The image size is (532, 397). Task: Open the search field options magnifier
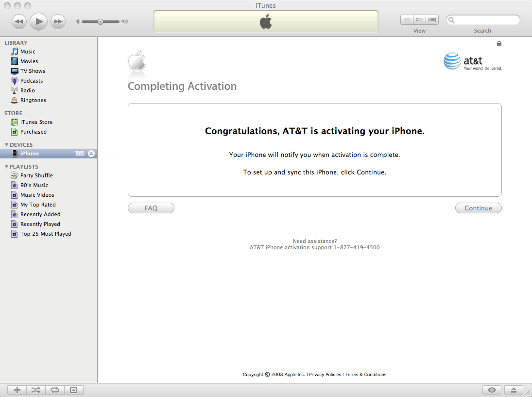point(452,20)
